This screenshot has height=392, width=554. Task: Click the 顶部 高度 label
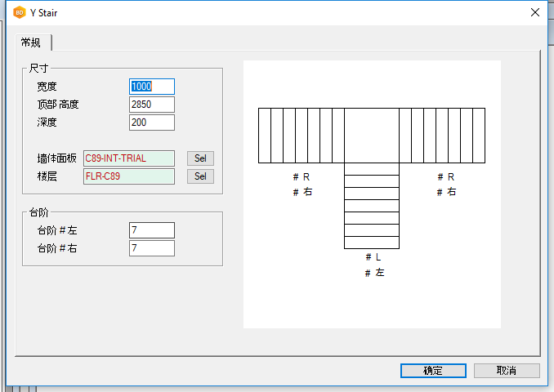[58, 105]
